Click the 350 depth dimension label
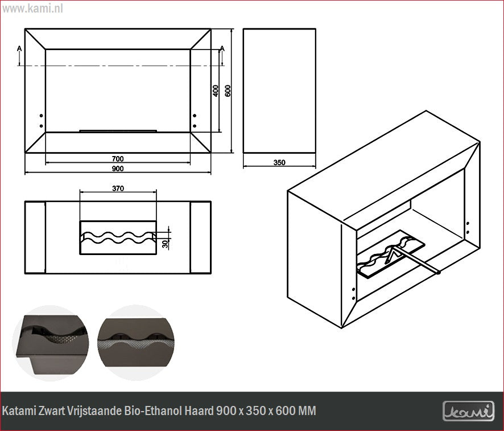Screen dimensions: 504x431 (279, 162)
